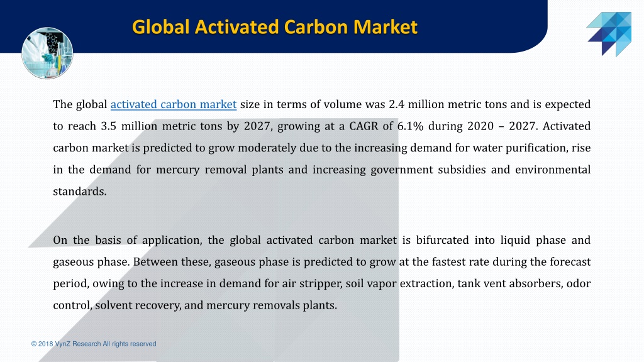Click the text '2.4 million metric tons'
The width and height of the screenshot is (644, 362).
pos(448,104)
